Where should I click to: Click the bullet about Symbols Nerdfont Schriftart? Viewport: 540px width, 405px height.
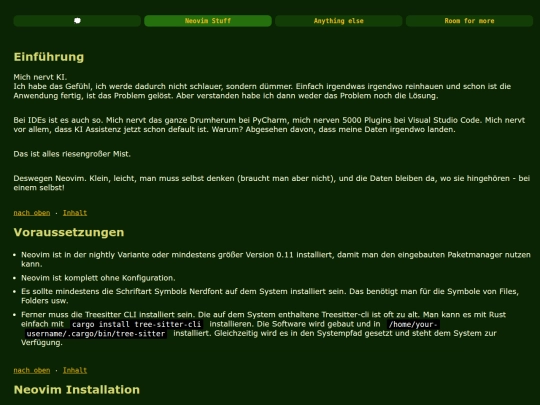tap(270, 296)
